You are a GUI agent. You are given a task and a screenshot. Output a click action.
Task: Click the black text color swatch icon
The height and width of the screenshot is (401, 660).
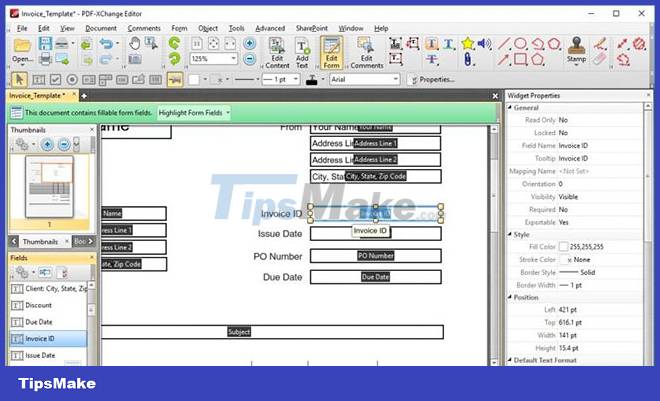pos(311,80)
